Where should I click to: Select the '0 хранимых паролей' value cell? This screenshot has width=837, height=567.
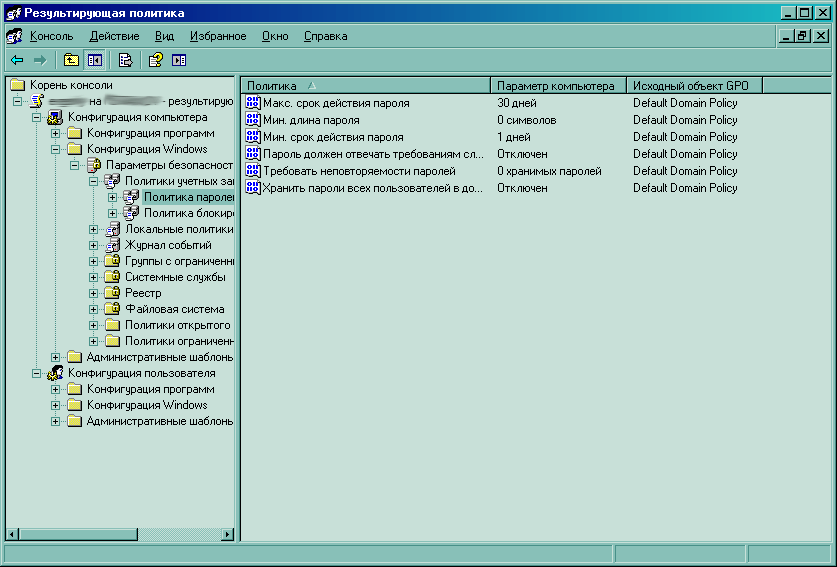549,171
